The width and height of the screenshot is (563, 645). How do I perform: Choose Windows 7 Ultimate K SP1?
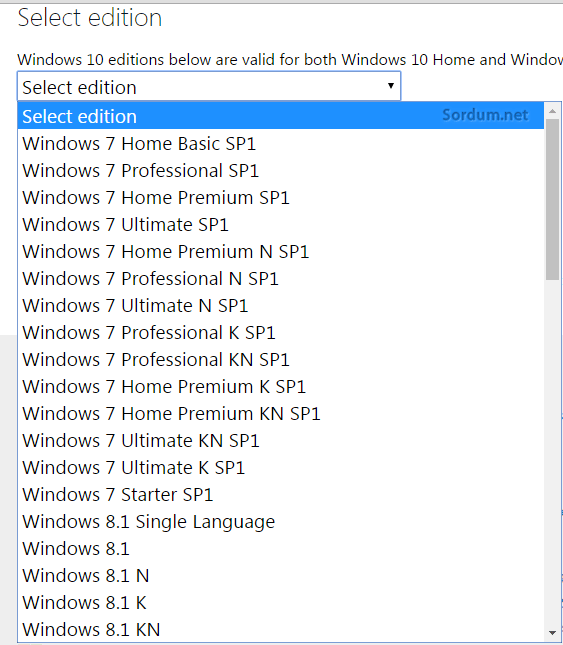click(281, 468)
